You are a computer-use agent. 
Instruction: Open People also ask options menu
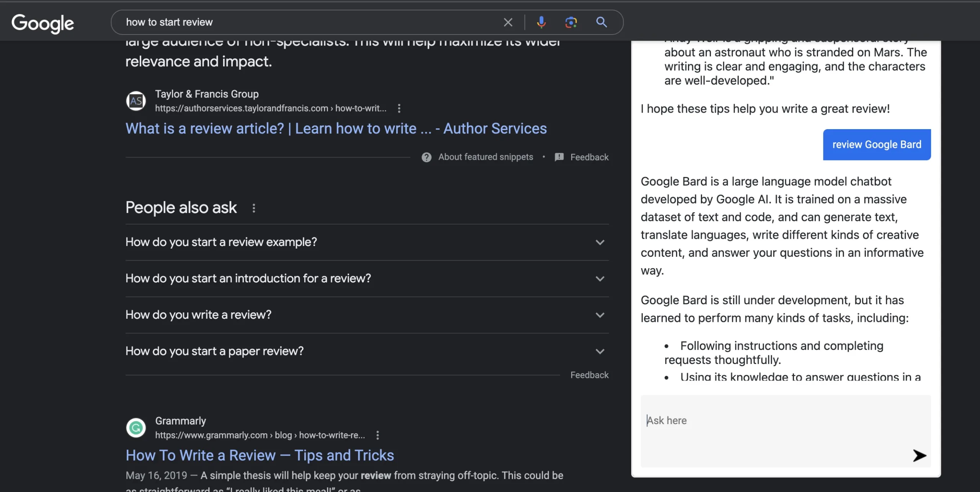pos(253,208)
